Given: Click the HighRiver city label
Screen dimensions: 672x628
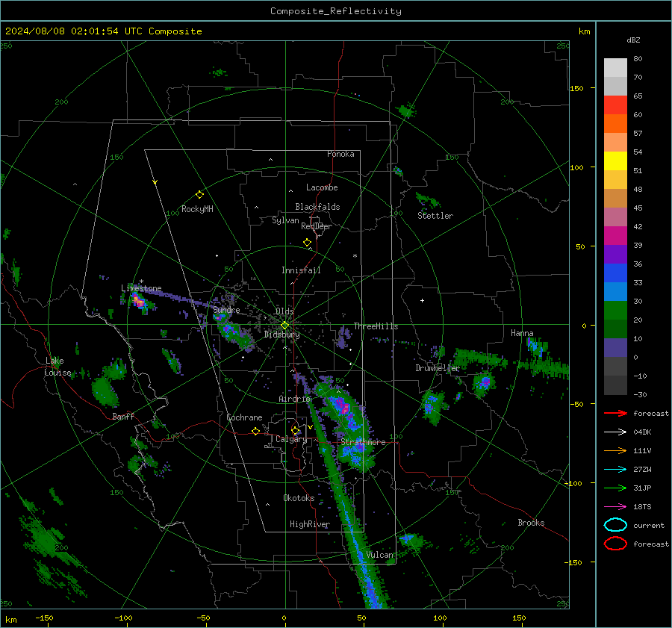Looking at the screenshot, I should 309,524.
